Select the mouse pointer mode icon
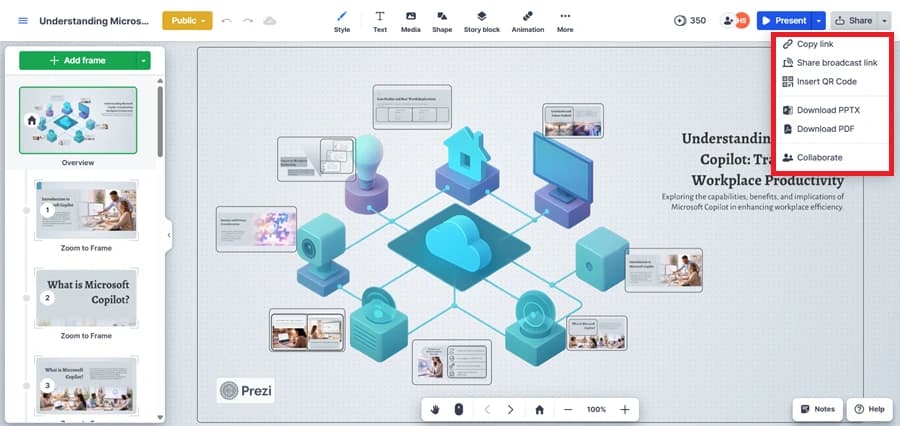 click(x=458, y=409)
